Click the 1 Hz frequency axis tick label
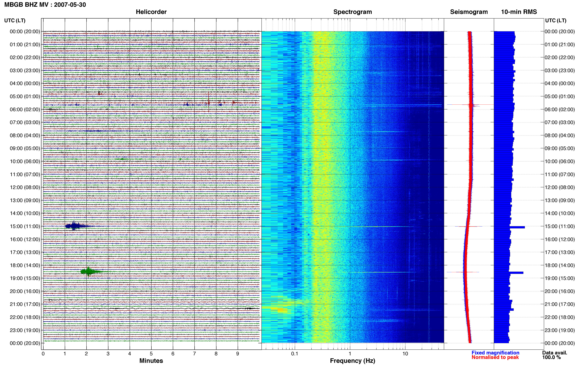This screenshot has width=588, height=368. click(x=350, y=354)
